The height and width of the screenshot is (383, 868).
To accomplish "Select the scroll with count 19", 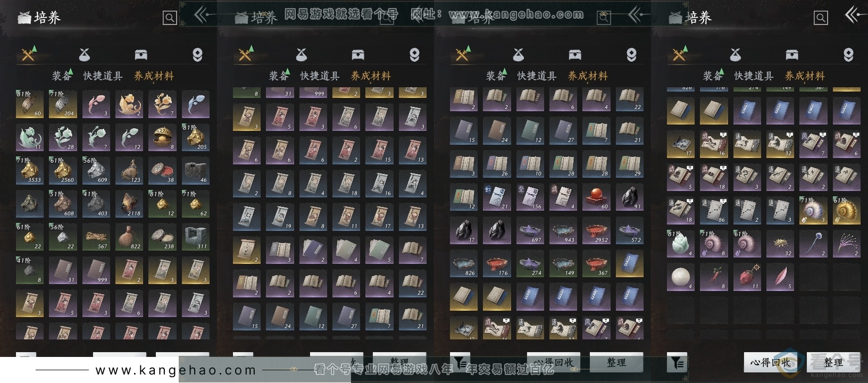I will click(x=280, y=217).
